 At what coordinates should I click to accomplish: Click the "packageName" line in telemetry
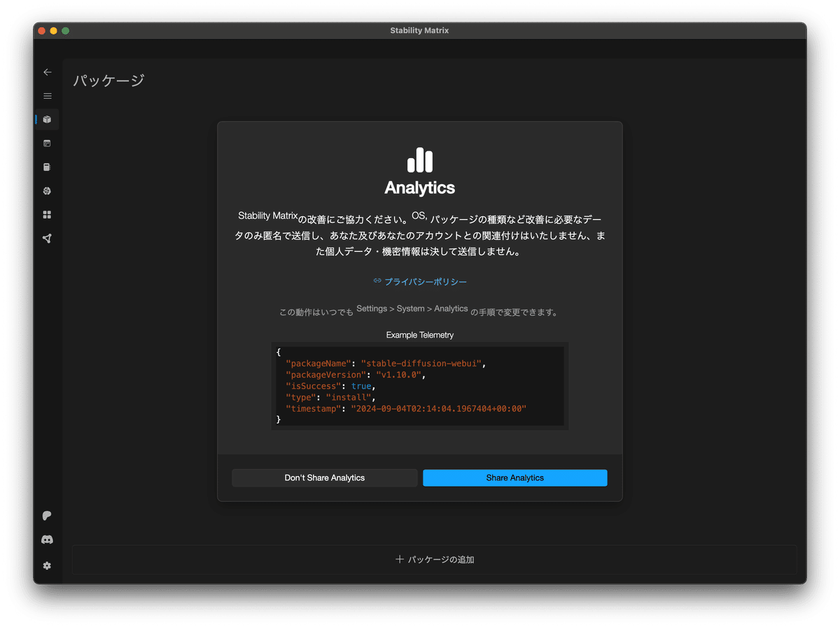point(386,363)
